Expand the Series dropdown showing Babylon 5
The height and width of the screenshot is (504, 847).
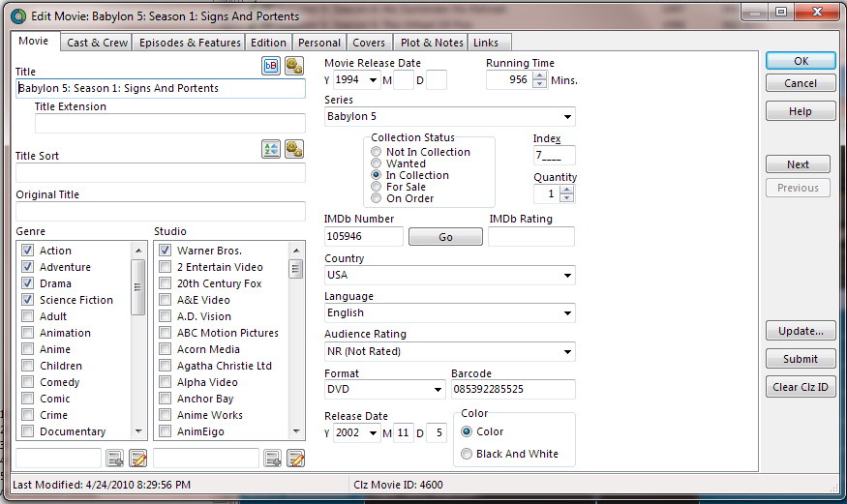(567, 116)
